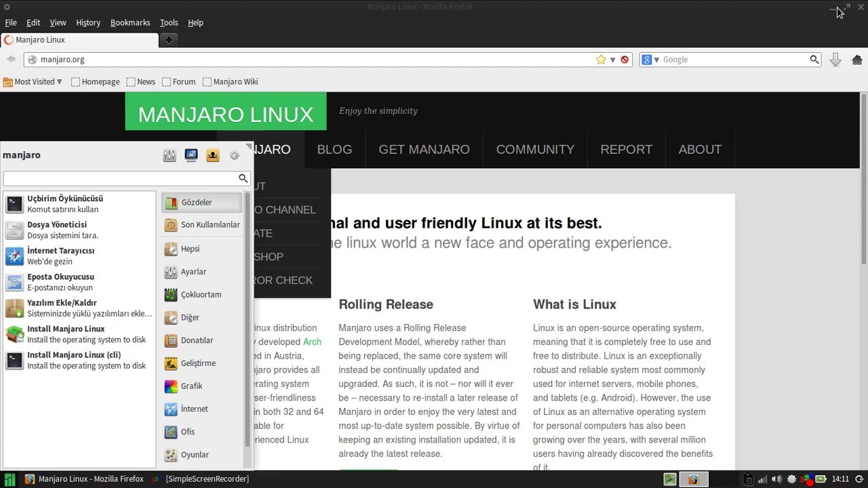Open the Manjaro Wiki bookmark

coord(231,82)
